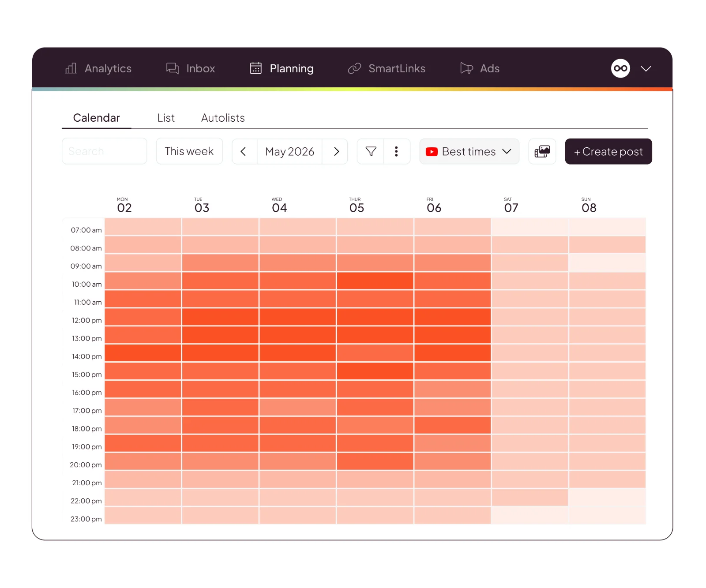Click the This week button

(189, 151)
